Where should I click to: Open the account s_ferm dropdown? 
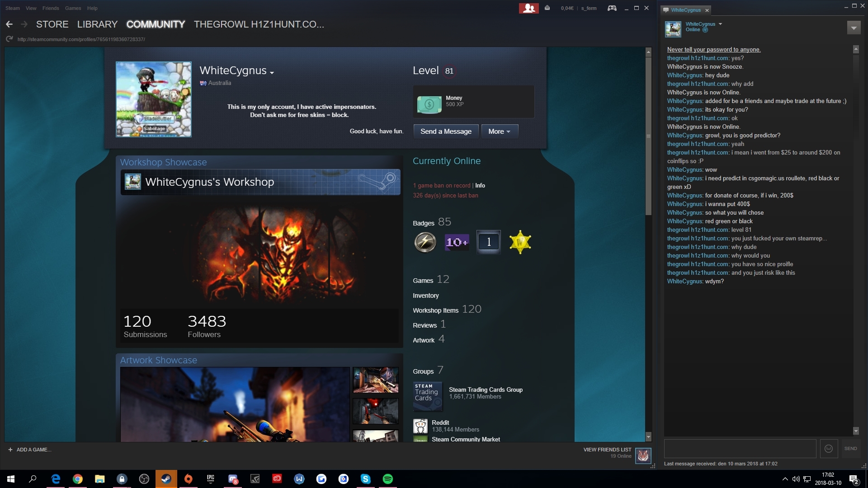[x=589, y=8]
